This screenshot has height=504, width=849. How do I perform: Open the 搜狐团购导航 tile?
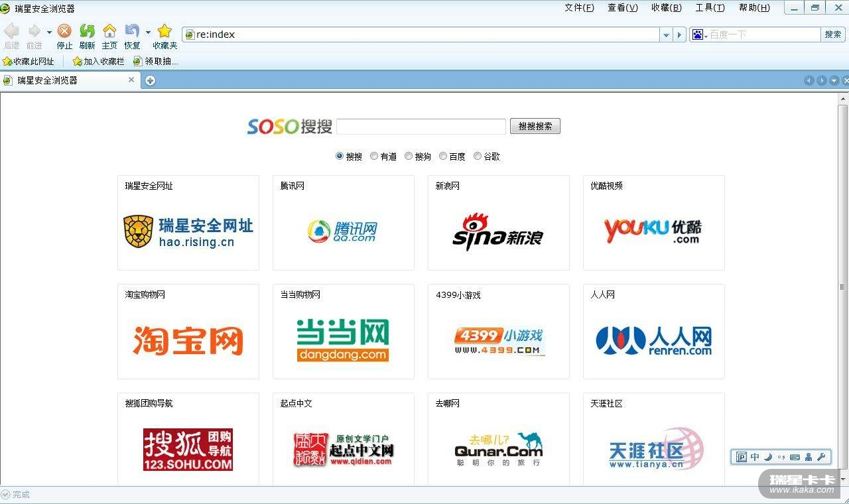[x=188, y=439]
